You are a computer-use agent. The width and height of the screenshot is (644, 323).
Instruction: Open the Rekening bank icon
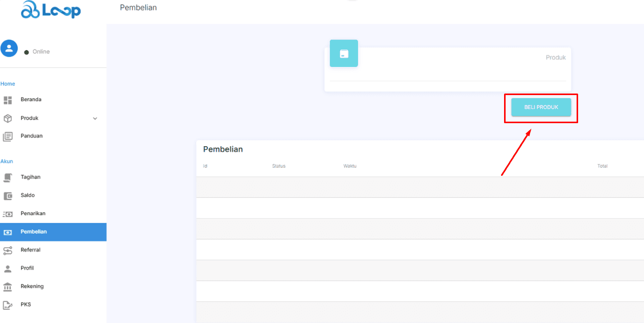(x=8, y=287)
